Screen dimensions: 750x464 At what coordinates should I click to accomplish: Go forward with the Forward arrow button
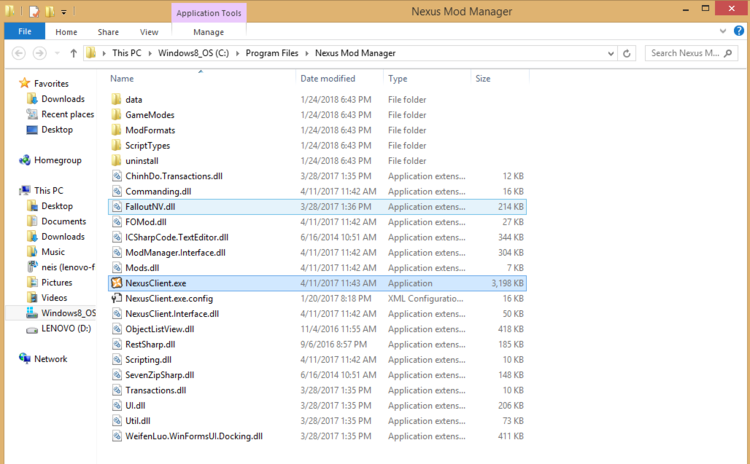coord(40,53)
